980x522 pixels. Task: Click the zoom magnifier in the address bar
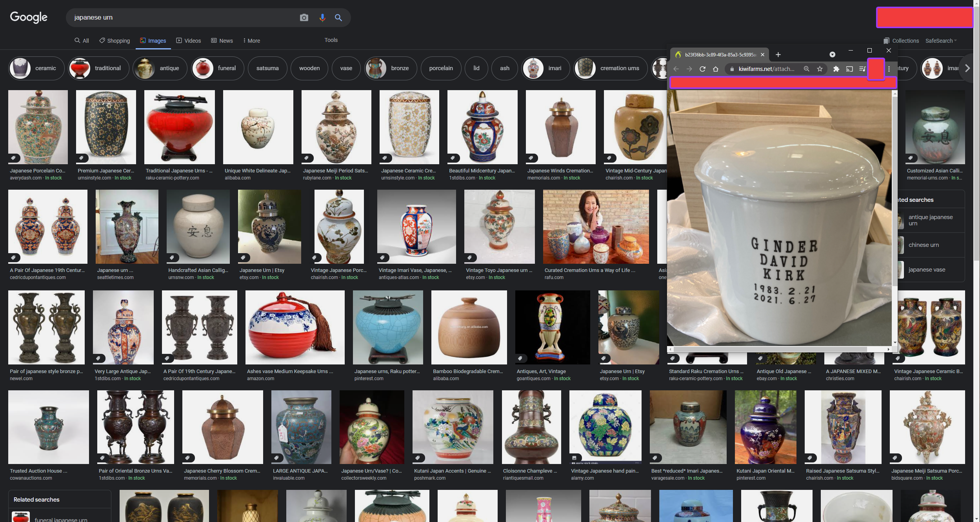tap(806, 69)
